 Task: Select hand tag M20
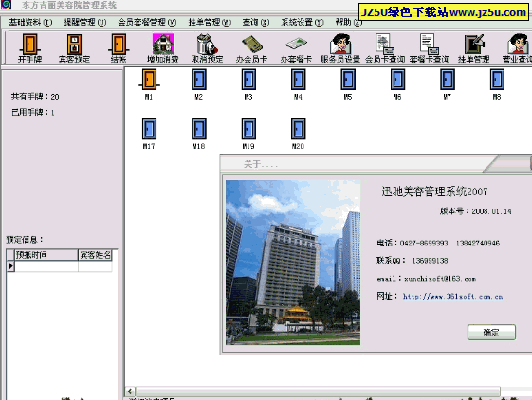(x=298, y=134)
